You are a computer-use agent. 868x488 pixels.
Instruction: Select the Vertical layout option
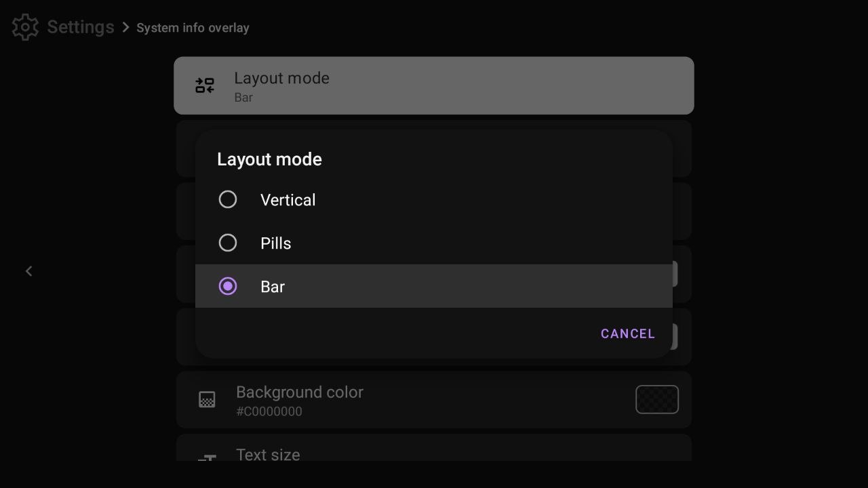click(x=228, y=199)
